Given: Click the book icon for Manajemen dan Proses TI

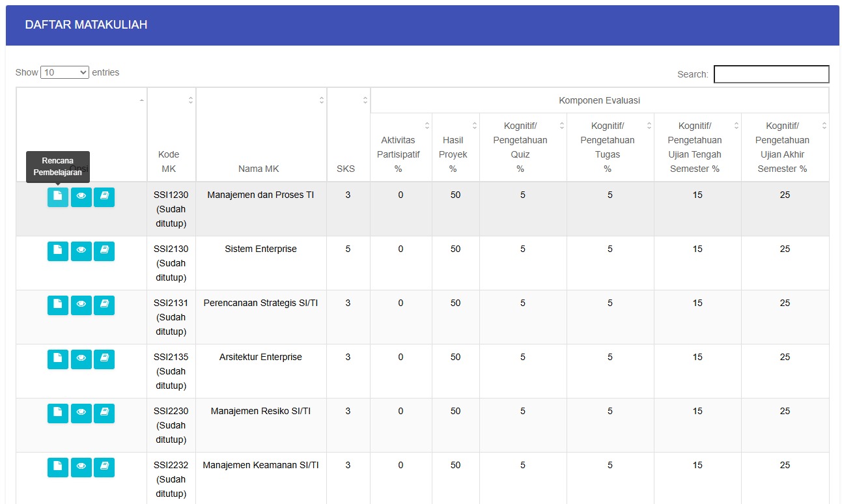Looking at the screenshot, I should (x=104, y=197).
